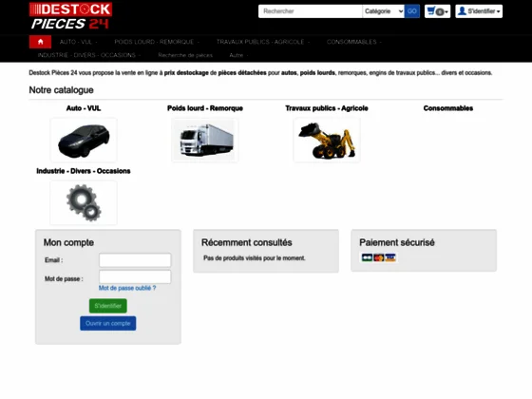Viewport: 532px width, 399px height.
Task: Expand the TRAVAUX PUBLICS - AGRICOLE menu
Action: click(x=263, y=42)
